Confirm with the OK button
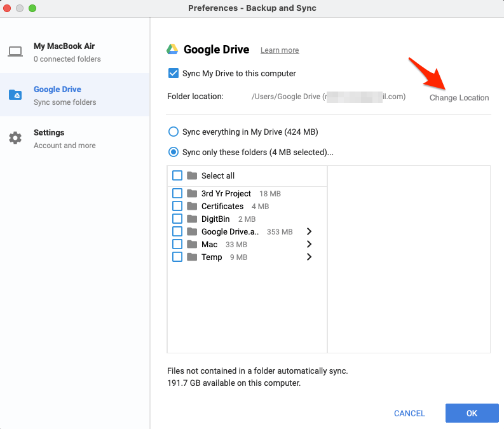504x429 pixels. (x=472, y=413)
